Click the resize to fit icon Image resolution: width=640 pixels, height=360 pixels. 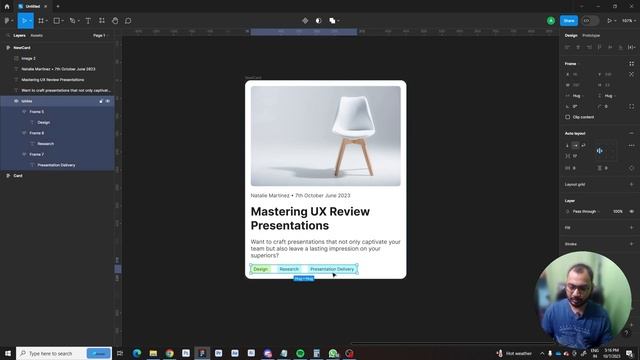point(631,64)
